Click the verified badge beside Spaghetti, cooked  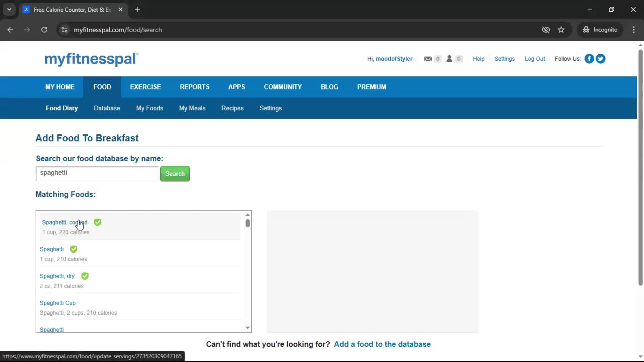pos(98,222)
